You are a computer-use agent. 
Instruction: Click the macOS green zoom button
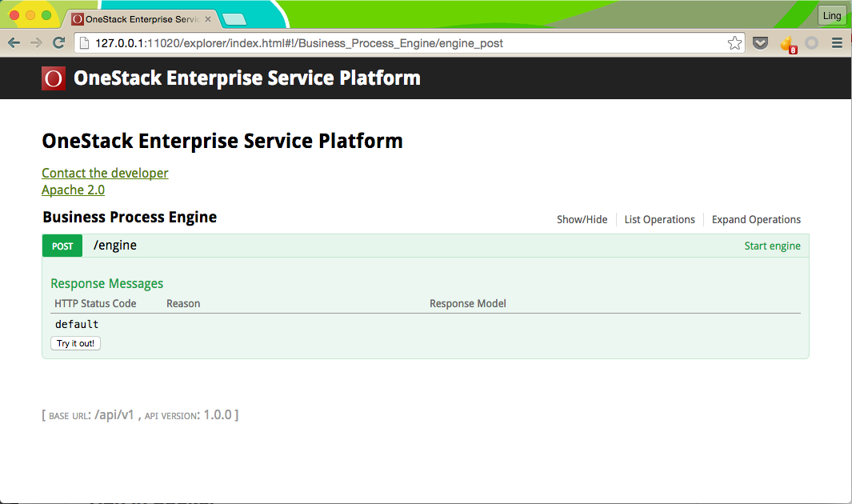pos(46,15)
